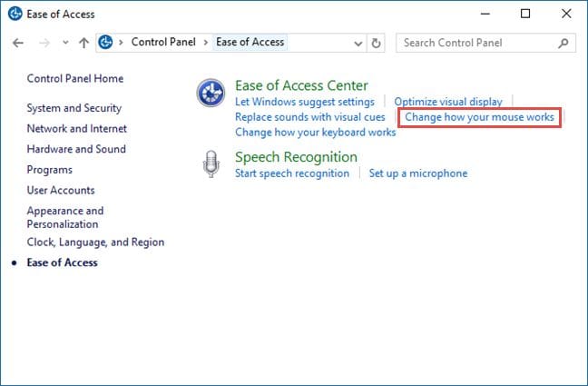Click the address bar Control Panel icon
Image resolution: width=588 pixels, height=386 pixels.
pyautogui.click(x=105, y=43)
